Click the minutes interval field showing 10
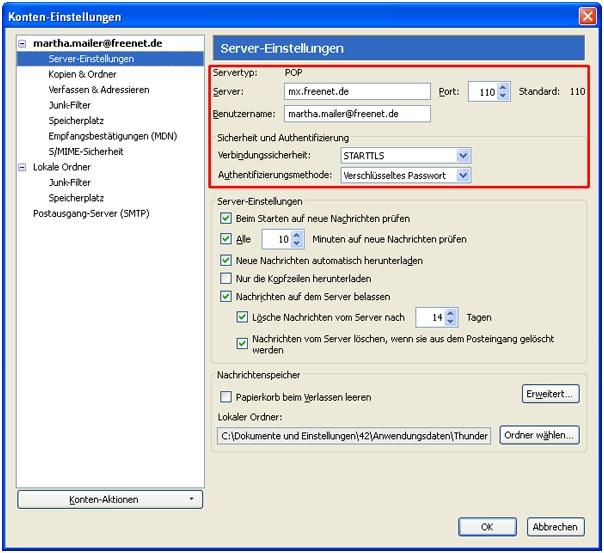 click(277, 239)
